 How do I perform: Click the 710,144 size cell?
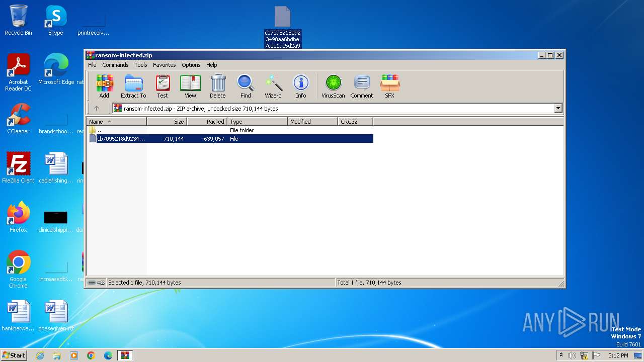174,139
